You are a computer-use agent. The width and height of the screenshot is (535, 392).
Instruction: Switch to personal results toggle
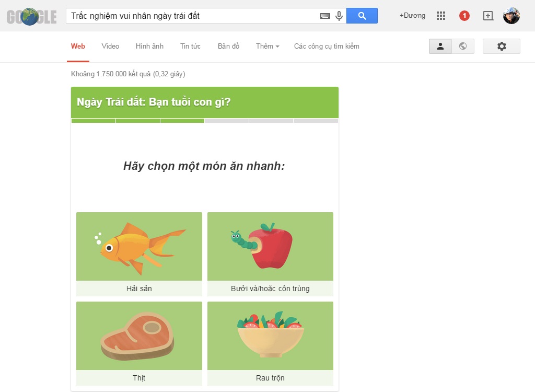tap(440, 46)
